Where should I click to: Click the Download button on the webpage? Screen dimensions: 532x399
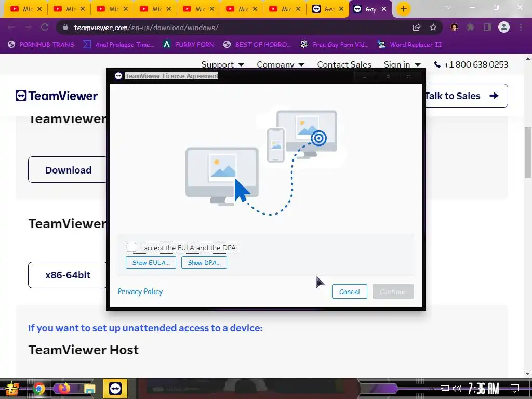coord(68,170)
